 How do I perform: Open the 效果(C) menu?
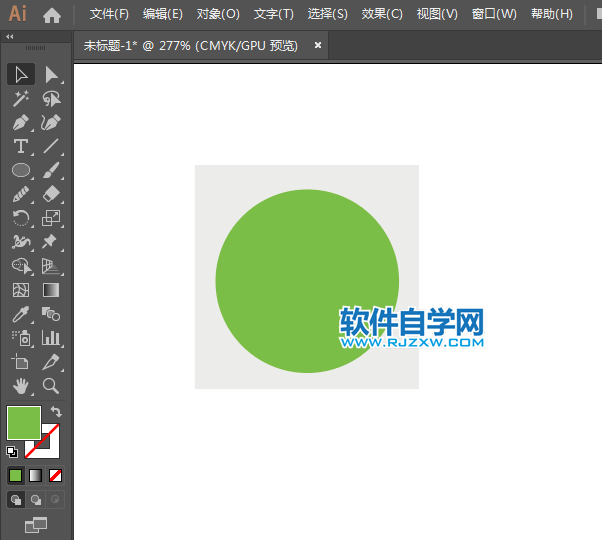[x=382, y=14]
